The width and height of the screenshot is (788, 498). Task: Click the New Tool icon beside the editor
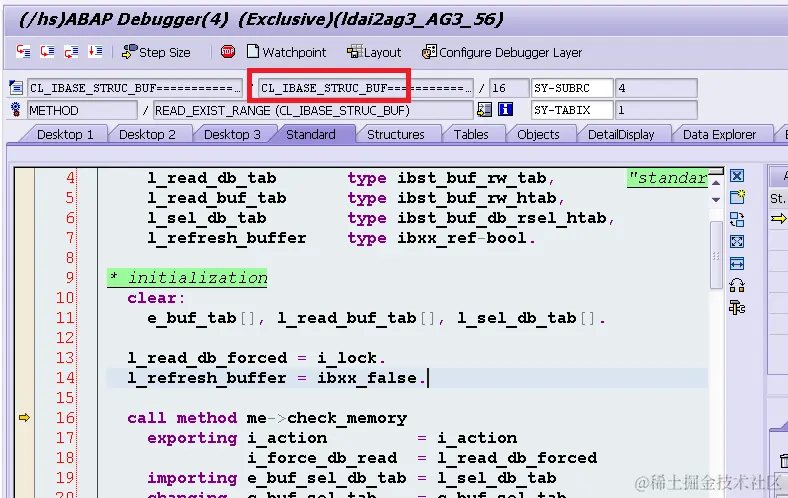click(x=737, y=197)
